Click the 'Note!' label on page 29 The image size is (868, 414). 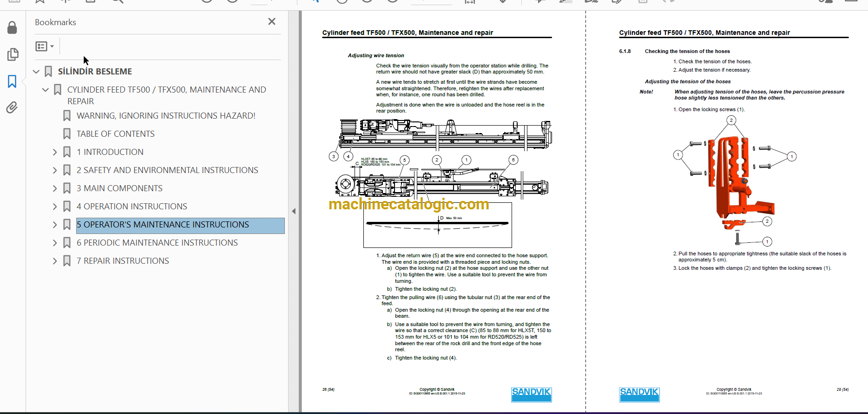646,92
